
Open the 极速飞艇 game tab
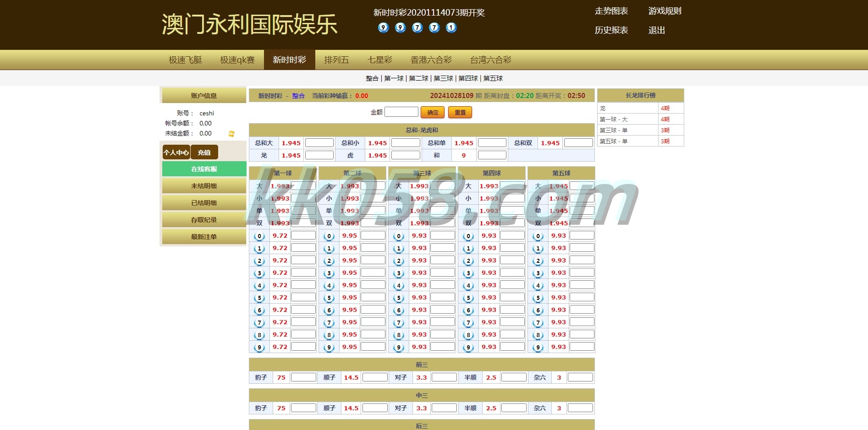click(185, 60)
